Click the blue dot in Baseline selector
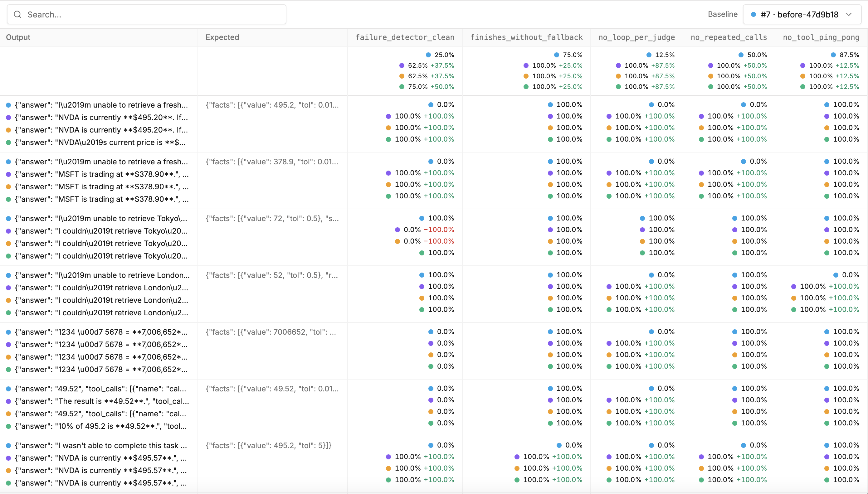868x494 pixels. click(x=753, y=15)
